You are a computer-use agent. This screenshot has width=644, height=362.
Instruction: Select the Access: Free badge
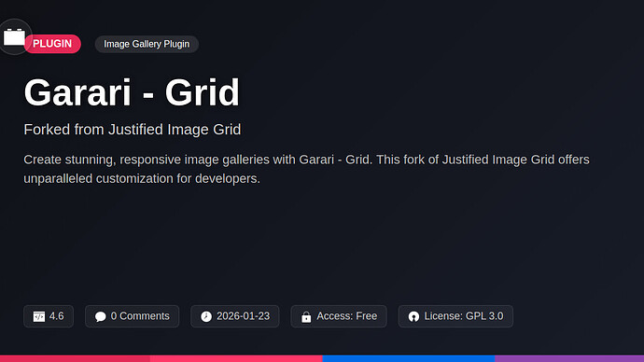(339, 316)
